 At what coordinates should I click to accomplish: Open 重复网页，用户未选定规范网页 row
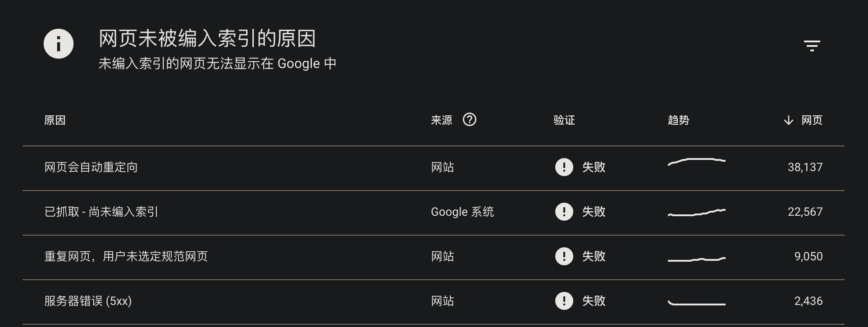434,257
